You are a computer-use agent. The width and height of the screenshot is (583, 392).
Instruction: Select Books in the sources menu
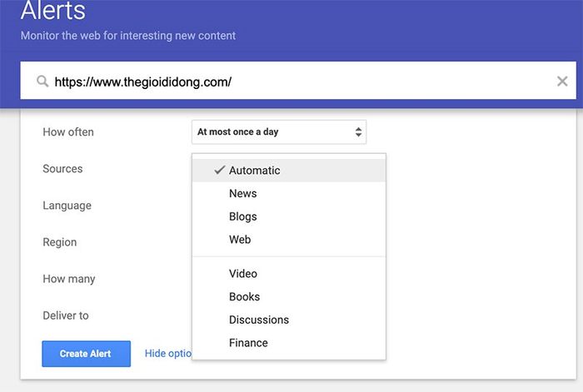245,296
